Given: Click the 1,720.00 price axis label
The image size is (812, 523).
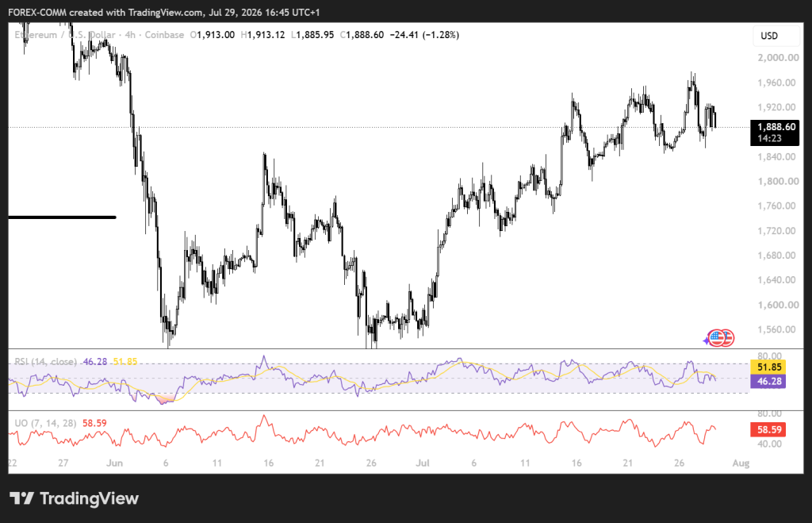Looking at the screenshot, I should coord(776,231).
